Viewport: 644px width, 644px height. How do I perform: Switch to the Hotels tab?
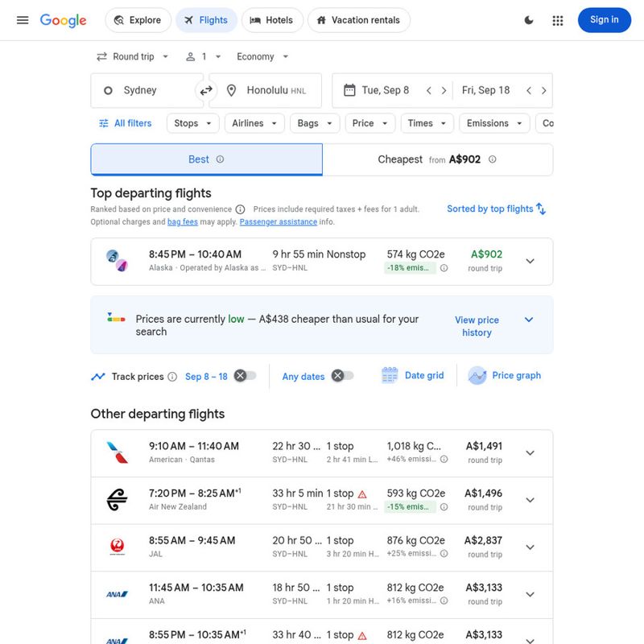(x=272, y=20)
